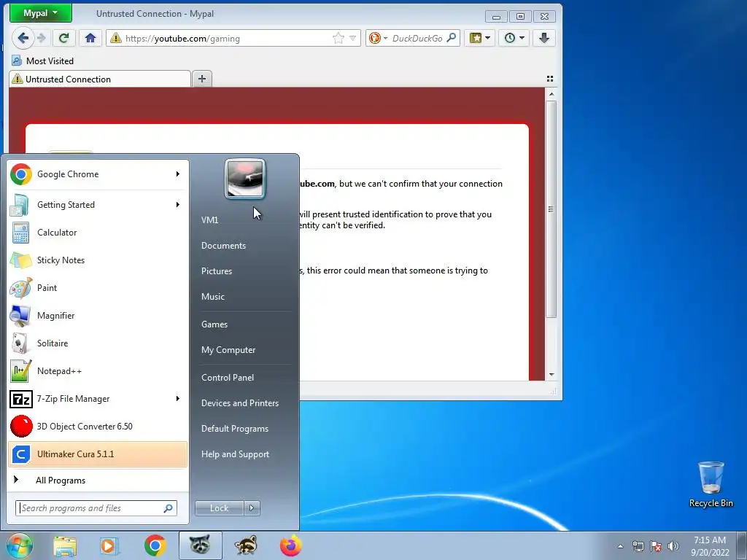Click the forward arrow in Mypal toolbar
The width and height of the screenshot is (747, 560).
42,38
